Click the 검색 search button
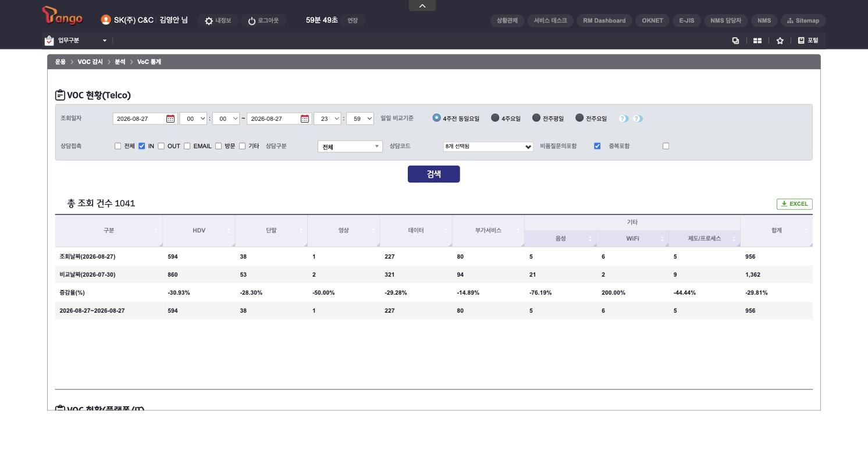Screen dimensions: 868x472 coord(434,174)
